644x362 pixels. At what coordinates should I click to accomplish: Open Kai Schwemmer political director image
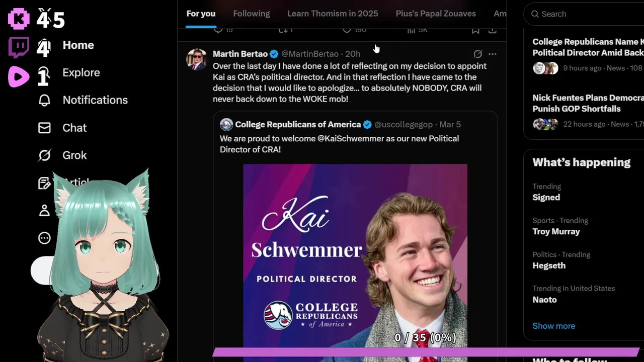(x=355, y=262)
